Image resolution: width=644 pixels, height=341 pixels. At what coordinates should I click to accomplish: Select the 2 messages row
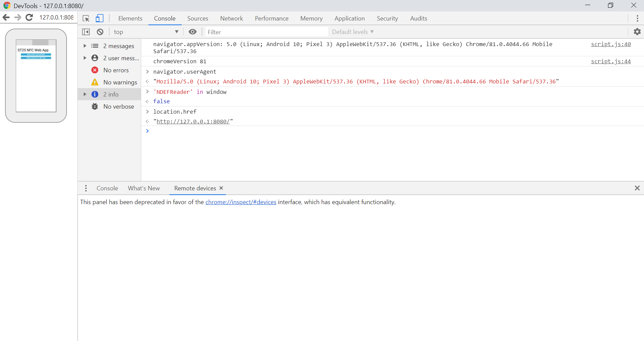click(110, 46)
